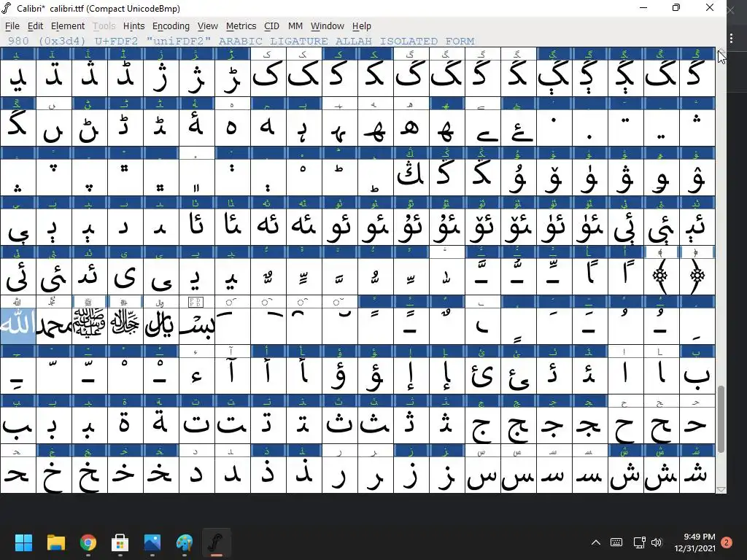Click the volume speaker icon
The image size is (747, 560).
point(657,542)
